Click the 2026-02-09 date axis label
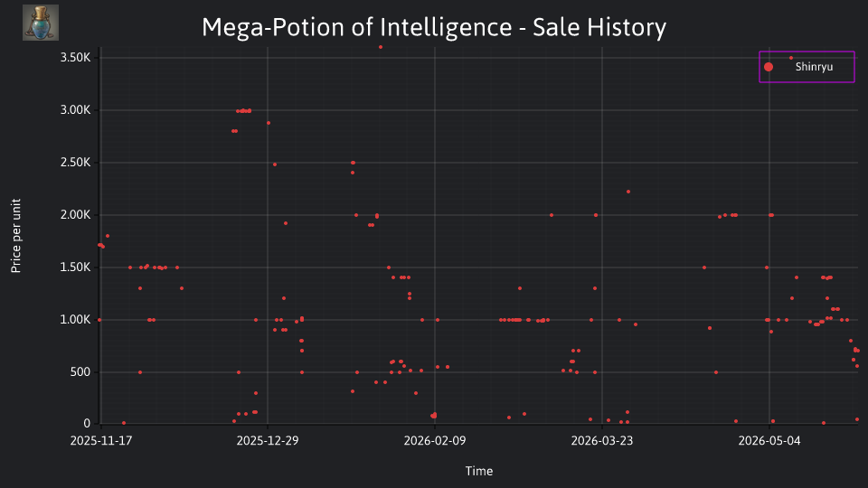The height and width of the screenshot is (488, 868). click(435, 441)
